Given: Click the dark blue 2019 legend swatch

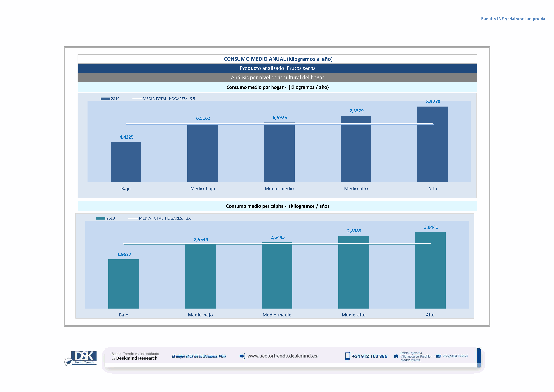Looking at the screenshot, I should (105, 99).
